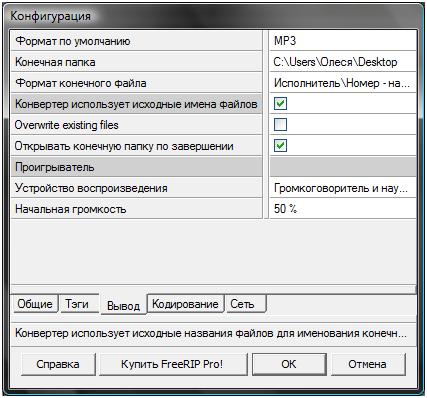Click the 'Проигрыватель' section header
The height and width of the screenshot is (398, 427).
pos(137,167)
